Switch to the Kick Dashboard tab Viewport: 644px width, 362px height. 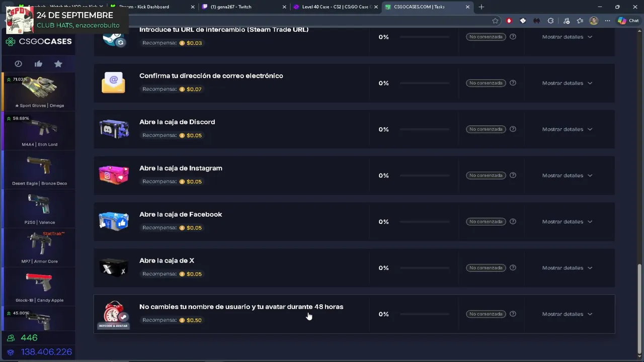151,7
